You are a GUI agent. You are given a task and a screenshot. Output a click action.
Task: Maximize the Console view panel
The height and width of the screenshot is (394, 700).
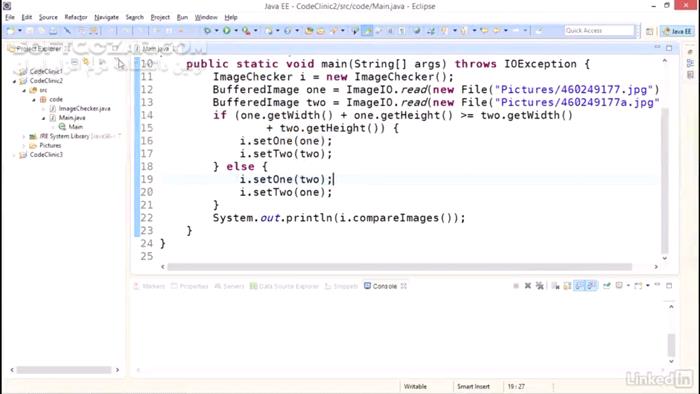click(x=669, y=285)
